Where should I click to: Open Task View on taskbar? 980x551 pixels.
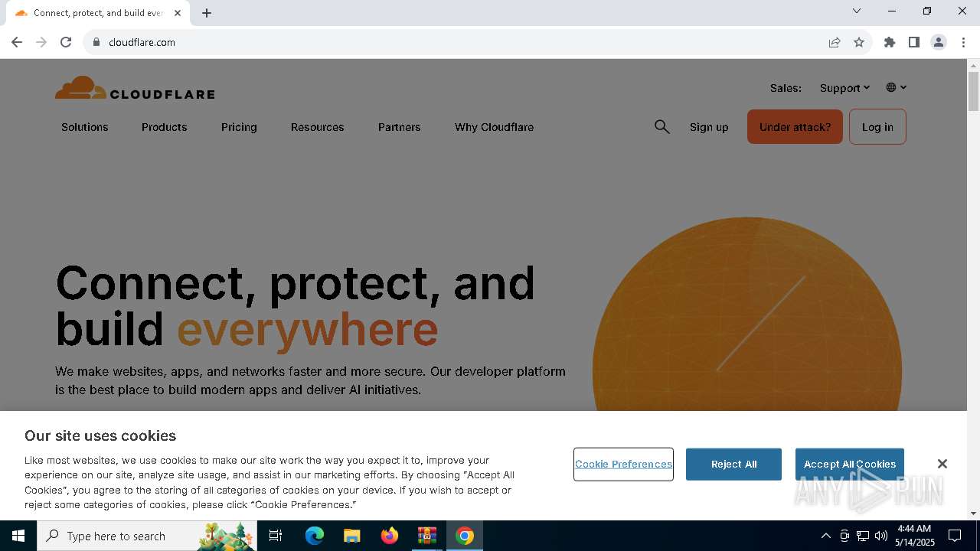(x=276, y=536)
